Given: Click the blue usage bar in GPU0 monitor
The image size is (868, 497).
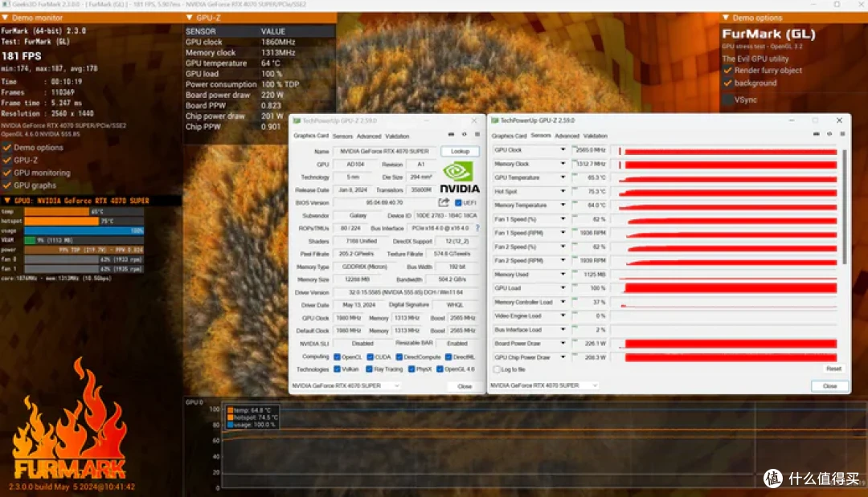Looking at the screenshot, I should pos(84,230).
